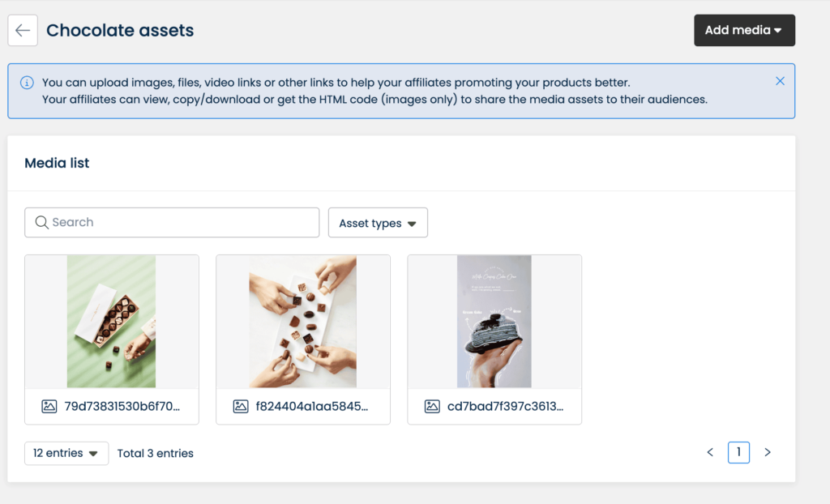Expand the Asset types filter
This screenshot has height=504, width=830.
378,224
